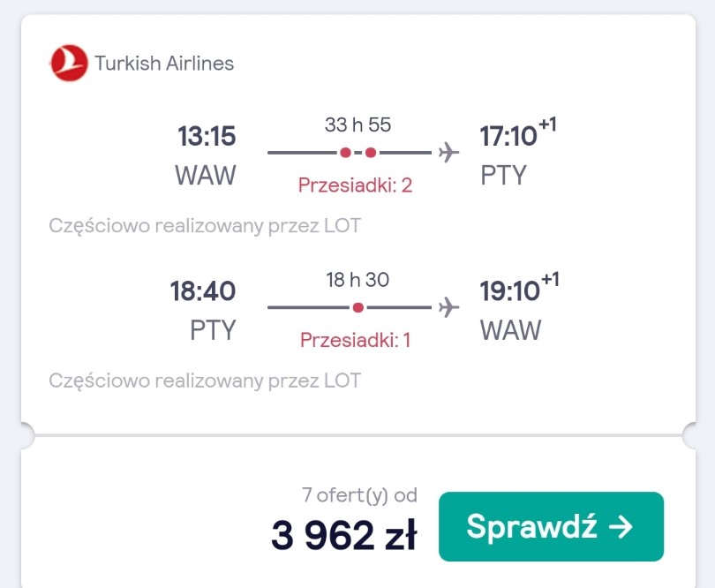Viewport: 715px width, 588px height.
Task: Click the return flight airplane icon
Action: [x=448, y=307]
